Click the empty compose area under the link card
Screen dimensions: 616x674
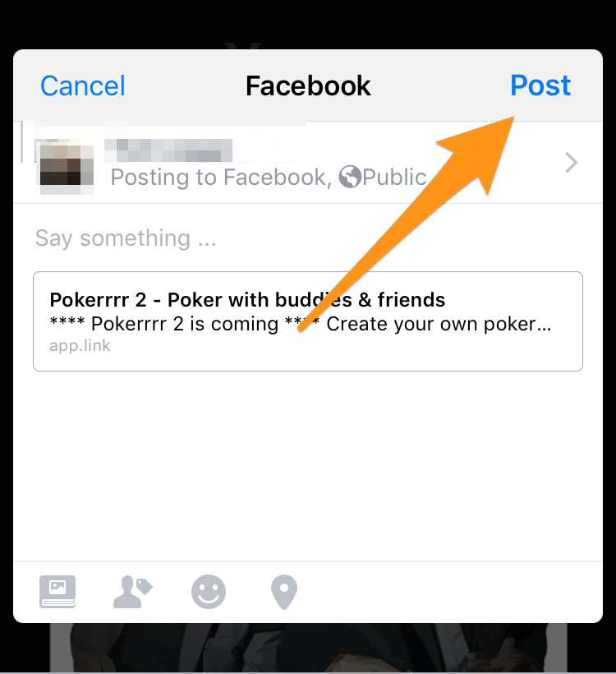[x=308, y=465]
